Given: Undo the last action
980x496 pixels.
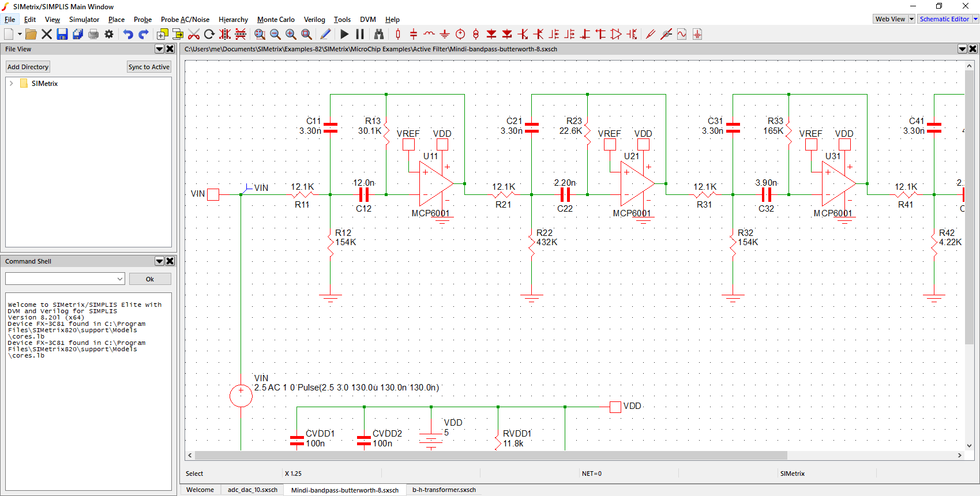Looking at the screenshot, I should pyautogui.click(x=128, y=34).
